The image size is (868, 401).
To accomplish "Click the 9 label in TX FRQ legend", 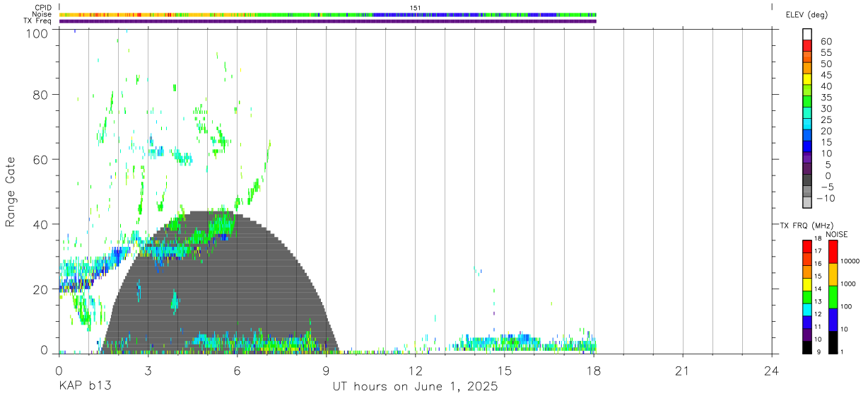I will (819, 351).
